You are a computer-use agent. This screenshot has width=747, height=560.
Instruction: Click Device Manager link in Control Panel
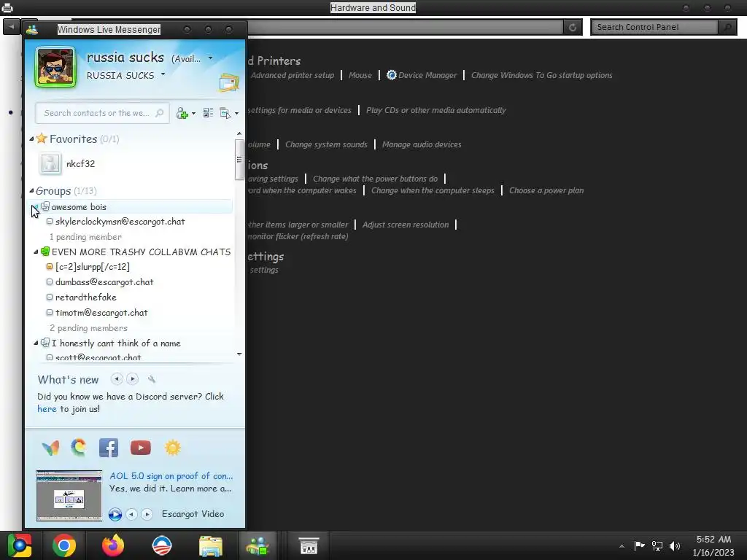[x=427, y=75]
